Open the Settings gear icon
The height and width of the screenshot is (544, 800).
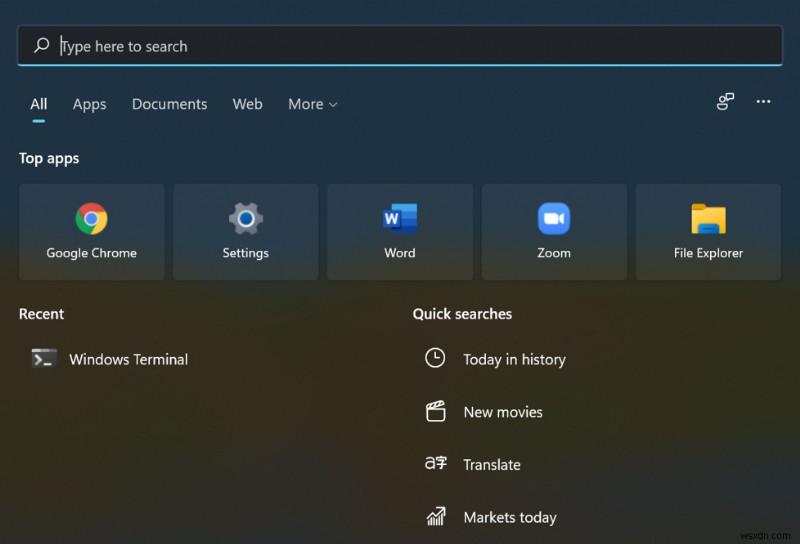(x=245, y=218)
